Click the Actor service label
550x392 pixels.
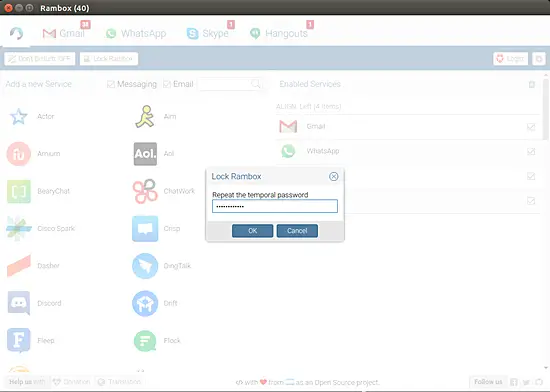[x=46, y=116]
